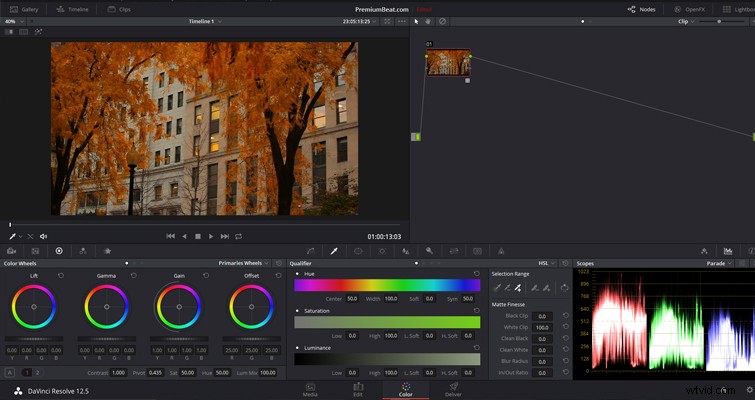This screenshot has width=755, height=400.
Task: Select the Qualifier eyedropper palette icon
Action: tap(334, 251)
